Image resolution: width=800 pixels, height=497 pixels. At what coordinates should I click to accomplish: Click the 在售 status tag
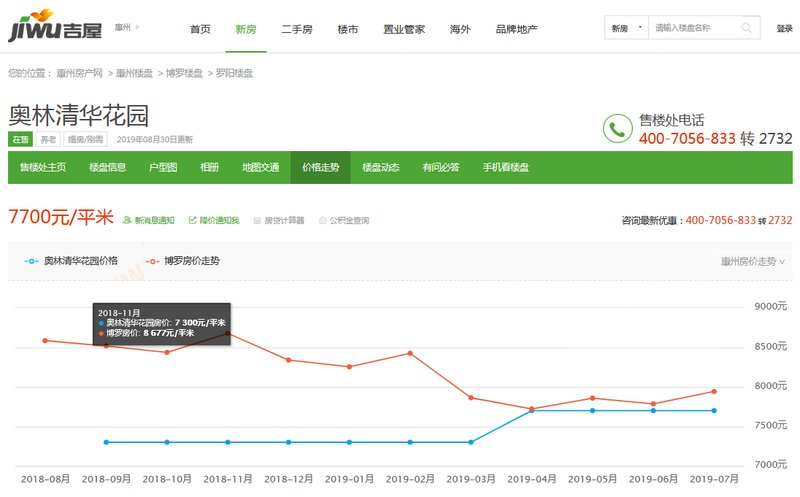[20, 139]
